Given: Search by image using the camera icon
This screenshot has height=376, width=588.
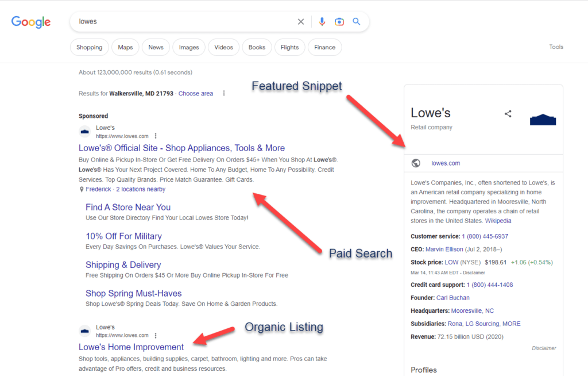Looking at the screenshot, I should 339,22.
